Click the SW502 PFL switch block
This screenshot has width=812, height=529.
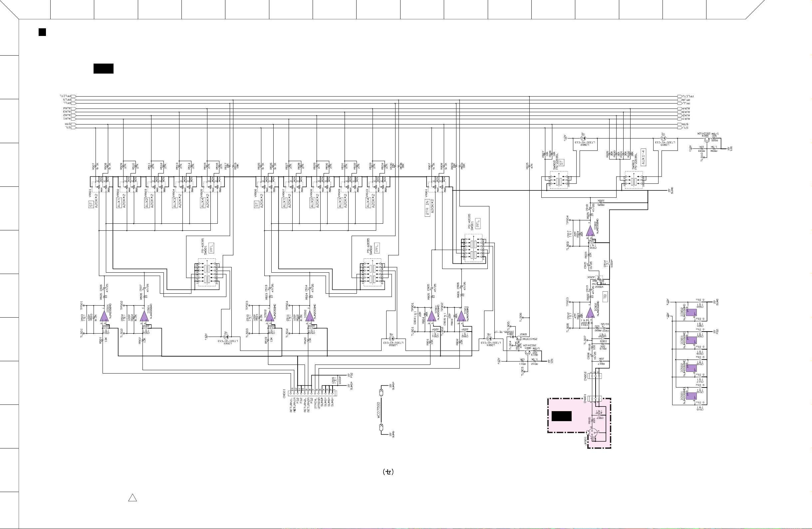coord(372,273)
